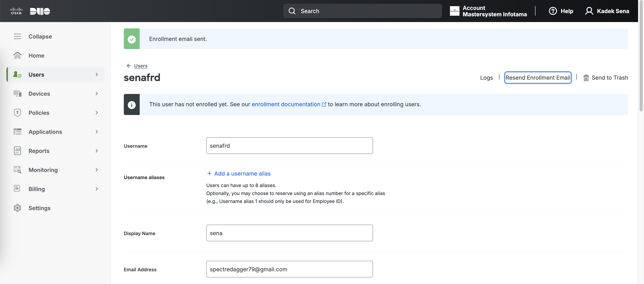Click the Reports chart icon
644x284 pixels.
tap(17, 151)
